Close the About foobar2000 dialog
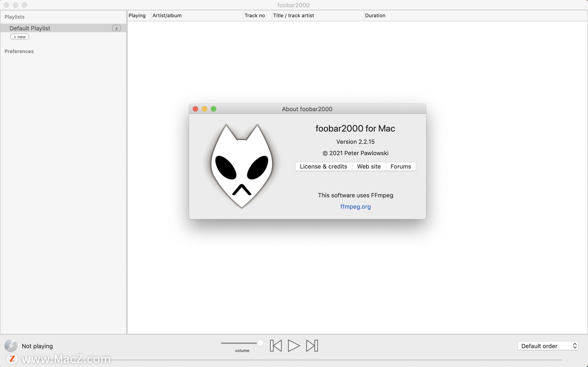This screenshot has width=588, height=367. (x=195, y=109)
